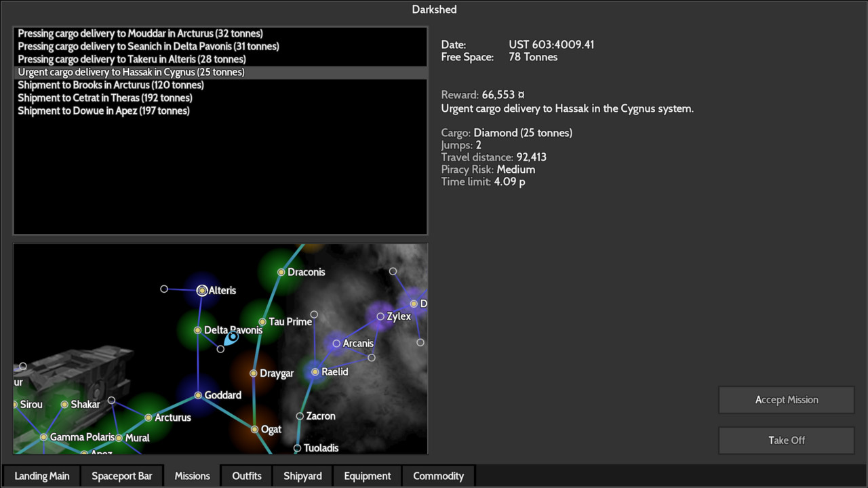Open the Commodity tab

click(438, 476)
